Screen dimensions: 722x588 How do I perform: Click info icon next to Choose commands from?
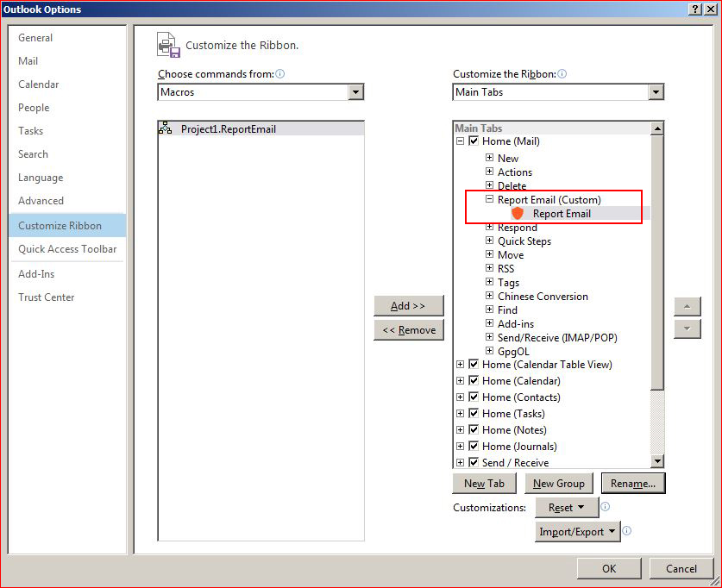click(x=280, y=73)
